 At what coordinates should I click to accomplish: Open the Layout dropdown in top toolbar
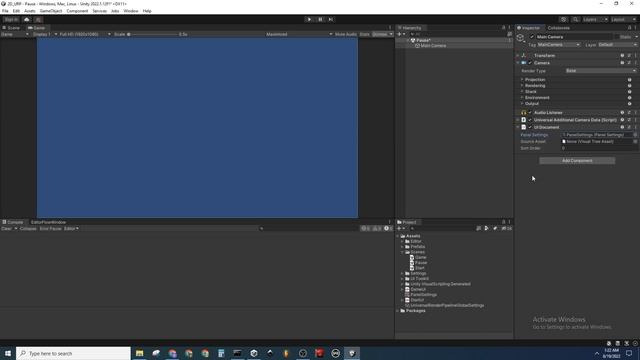tap(623, 19)
